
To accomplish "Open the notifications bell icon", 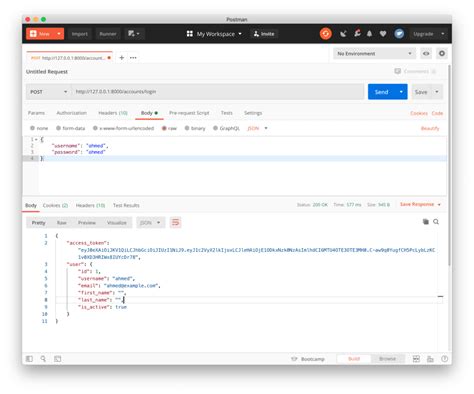I will pos(369,34).
